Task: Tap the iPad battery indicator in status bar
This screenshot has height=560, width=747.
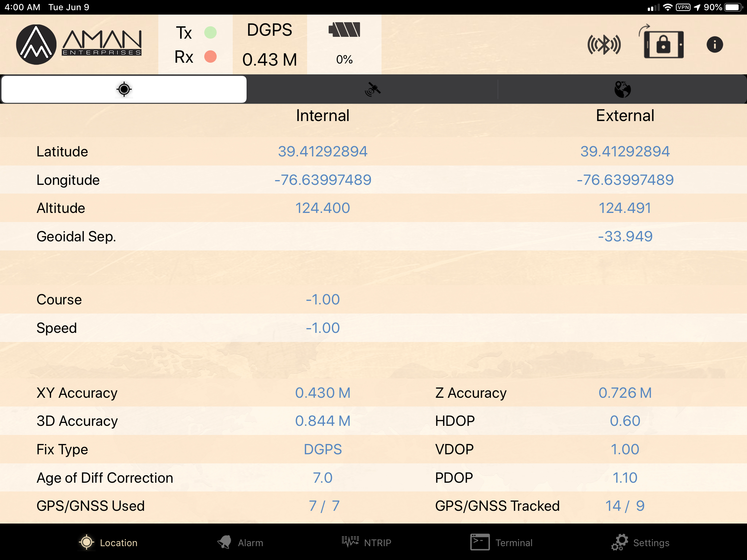Action: click(734, 7)
